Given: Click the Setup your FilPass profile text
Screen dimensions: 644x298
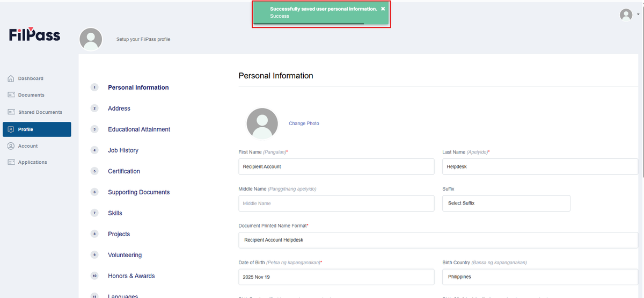Looking at the screenshot, I should (x=143, y=39).
